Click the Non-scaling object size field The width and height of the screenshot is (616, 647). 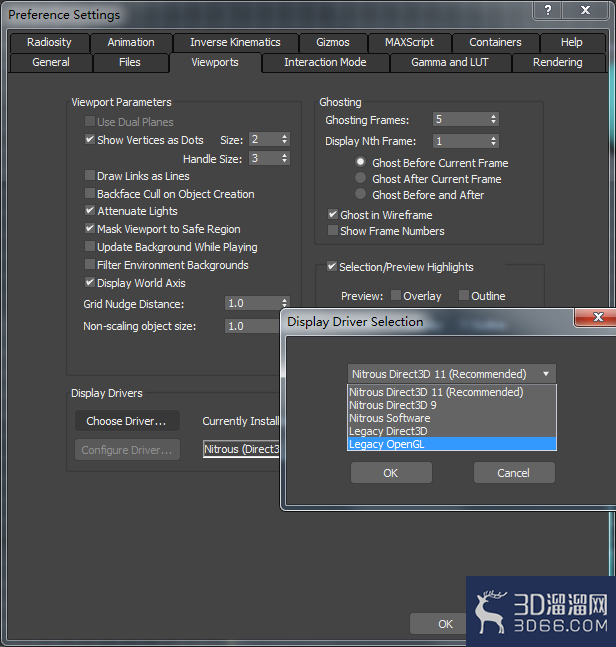(253, 326)
